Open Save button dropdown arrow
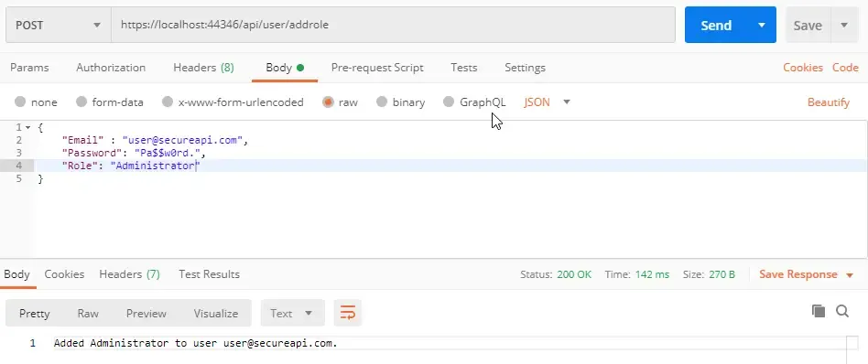The image size is (868, 364). 844,25
